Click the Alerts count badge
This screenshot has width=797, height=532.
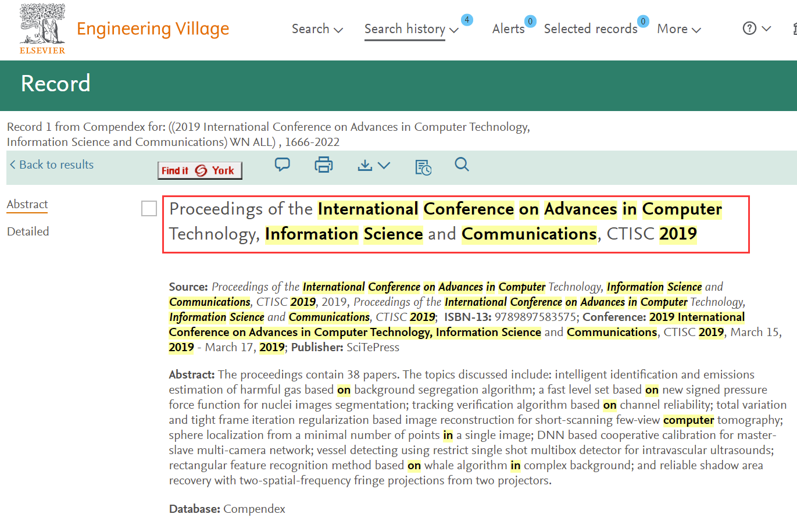[x=530, y=22]
